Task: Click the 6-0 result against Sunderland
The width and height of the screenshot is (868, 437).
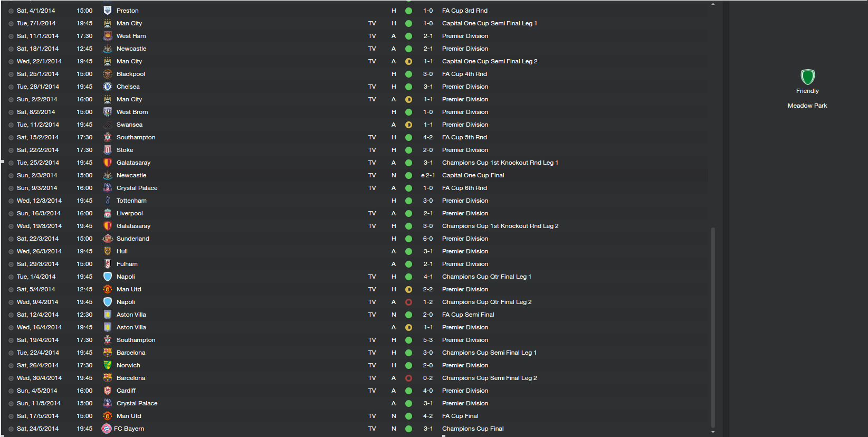Action: click(x=428, y=239)
